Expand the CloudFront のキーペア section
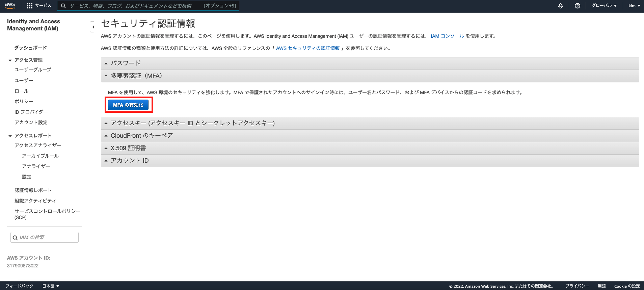 (x=370, y=136)
